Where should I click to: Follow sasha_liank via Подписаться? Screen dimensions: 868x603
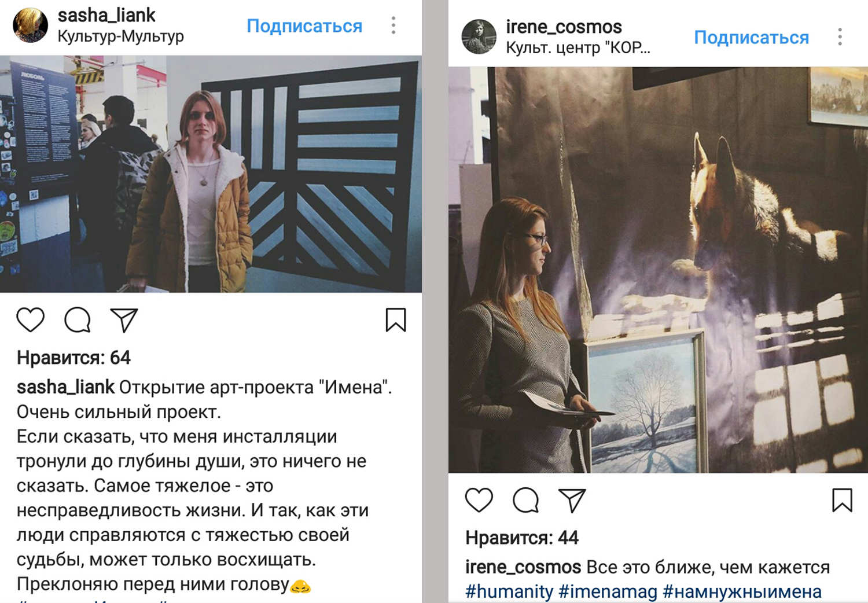tap(304, 26)
